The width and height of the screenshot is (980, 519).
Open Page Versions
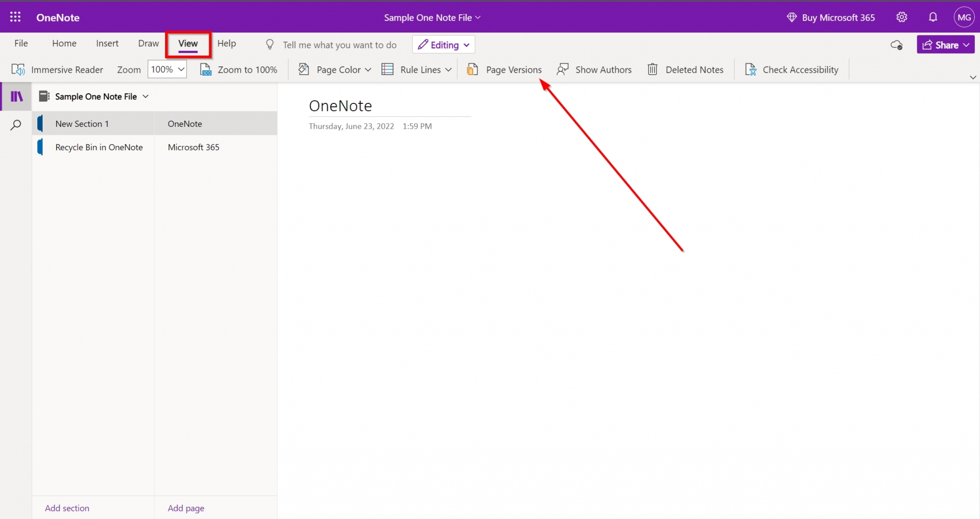503,69
